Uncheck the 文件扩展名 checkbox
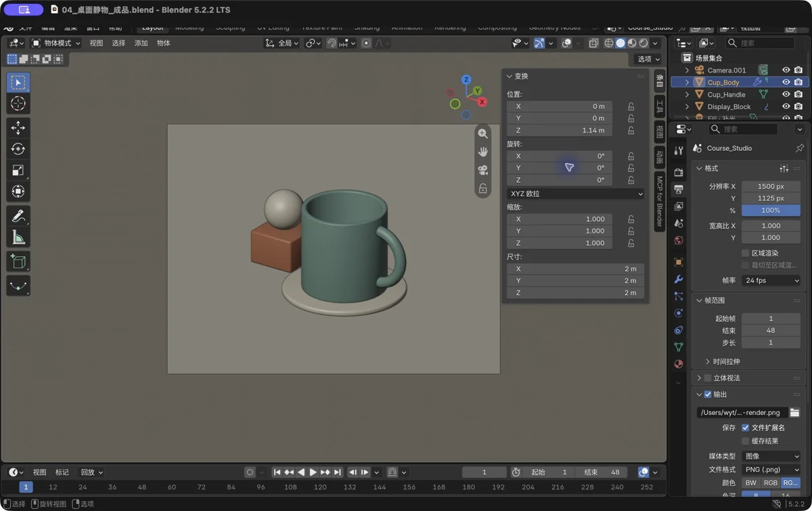 click(x=745, y=428)
